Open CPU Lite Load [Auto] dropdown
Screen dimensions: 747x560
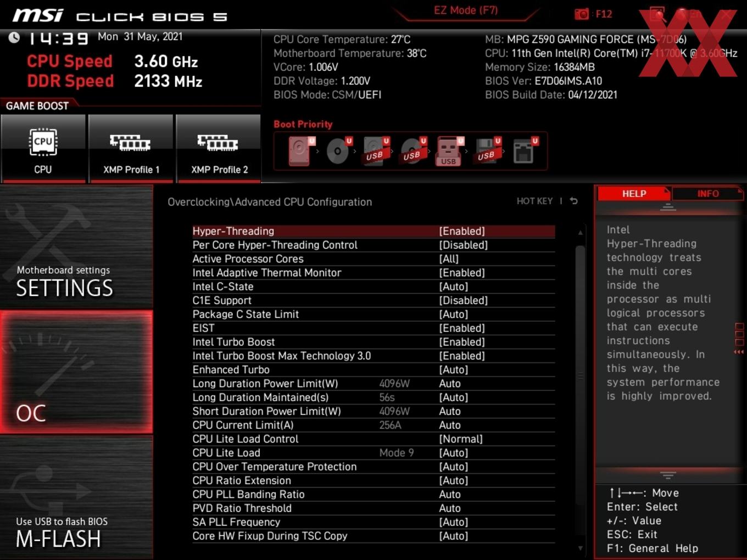(454, 453)
